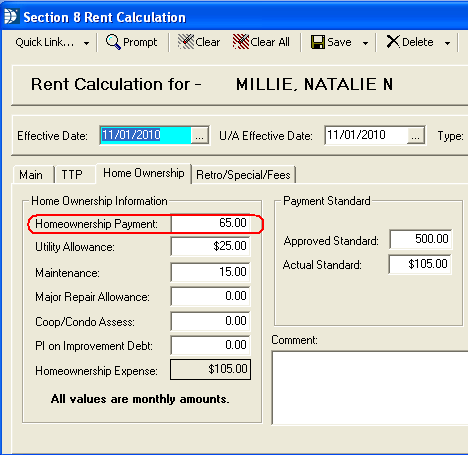Click the application icon in title bar
The image size is (468, 455).
pos(11,16)
